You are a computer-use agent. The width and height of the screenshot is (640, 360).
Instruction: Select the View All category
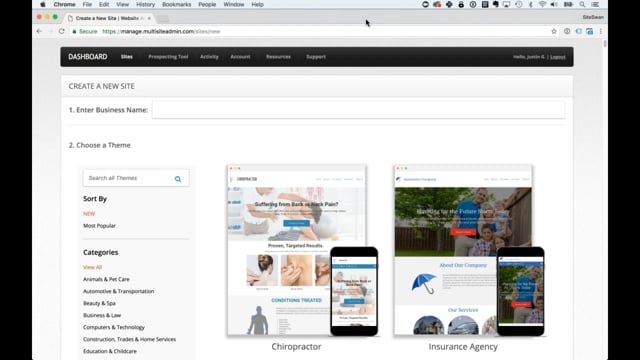pyautogui.click(x=92, y=267)
